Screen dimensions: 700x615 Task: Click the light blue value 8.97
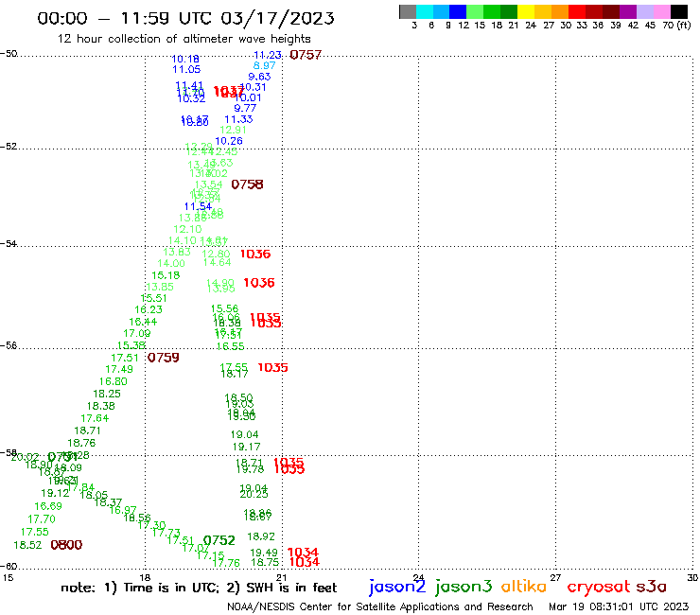click(x=265, y=65)
